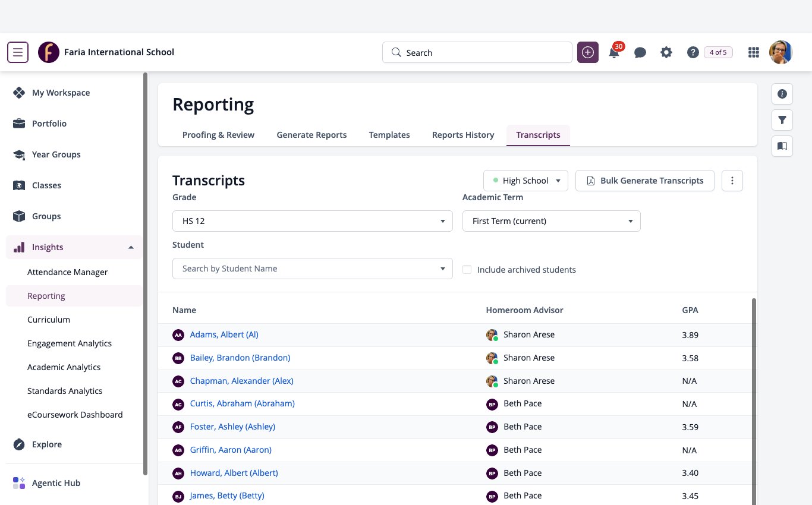Image resolution: width=812 pixels, height=505 pixels.
Task: Open Chapman, Alexander (Alex) transcript
Action: coord(241,381)
